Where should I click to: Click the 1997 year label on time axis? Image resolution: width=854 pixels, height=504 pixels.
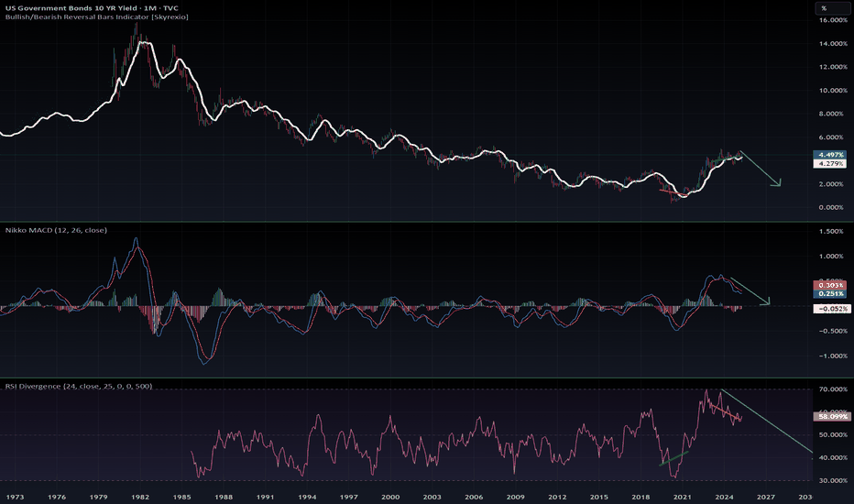pos(348,497)
